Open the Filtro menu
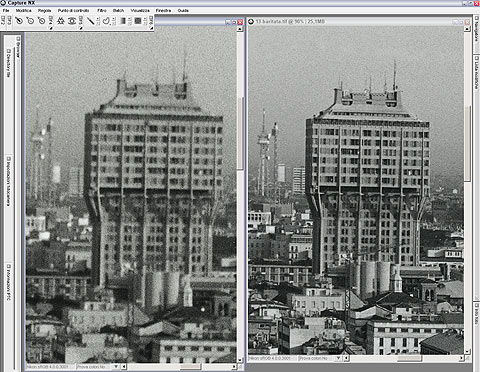Viewport: 480px width, 372px height. click(102, 11)
